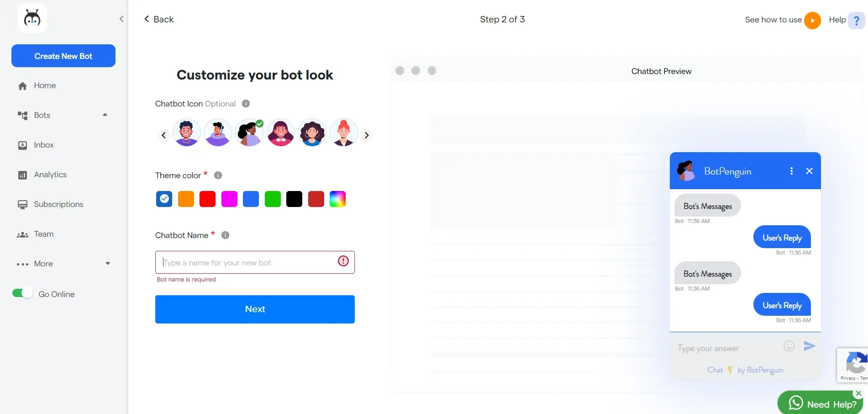The height and width of the screenshot is (414, 868).
Task: Expand the More menu in the sidebar
Action: (x=108, y=263)
